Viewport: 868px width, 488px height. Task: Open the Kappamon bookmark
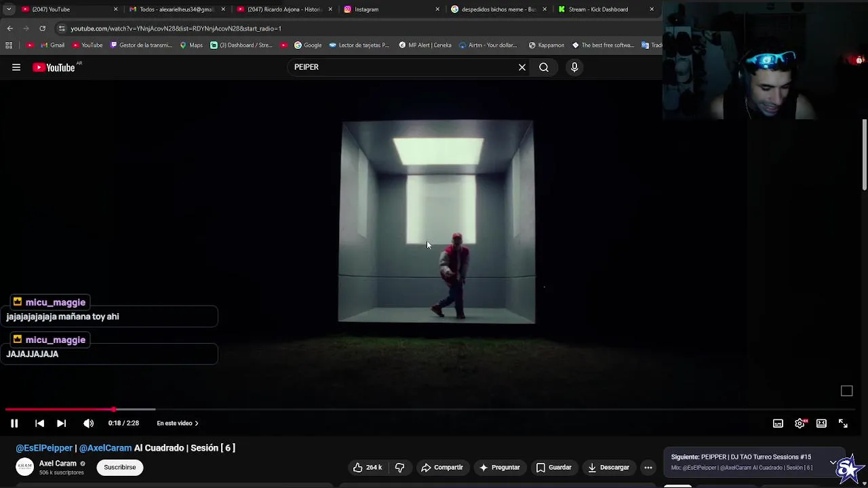pyautogui.click(x=547, y=45)
